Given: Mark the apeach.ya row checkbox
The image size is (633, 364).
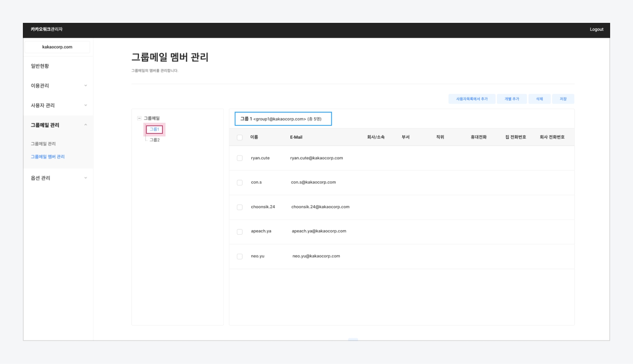Looking at the screenshot, I should 239,232.
